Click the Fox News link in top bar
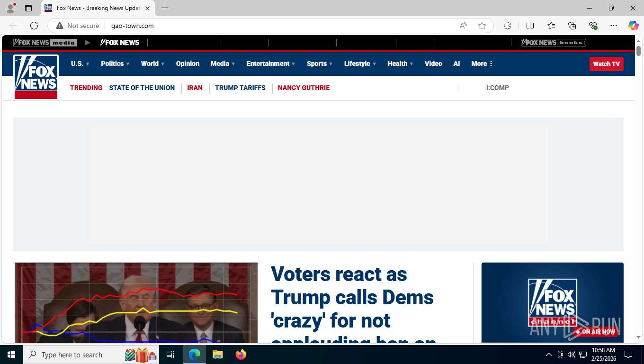 (x=120, y=43)
